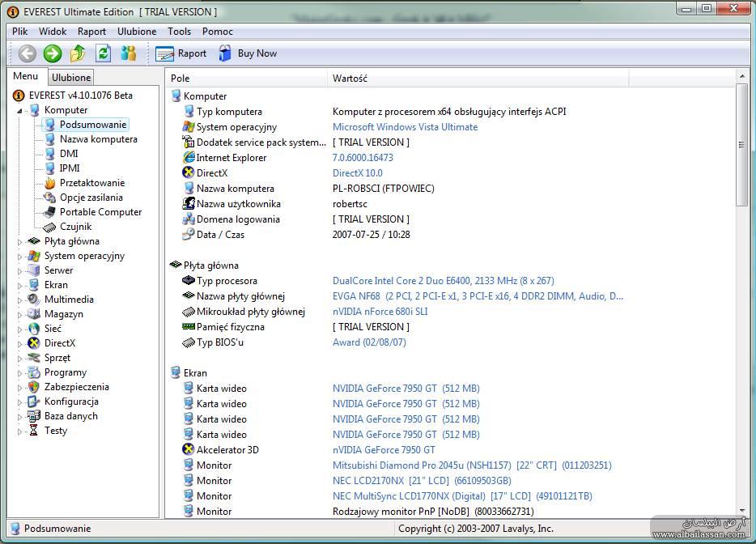
Task: Click the users icon in the toolbar
Action: point(128,53)
